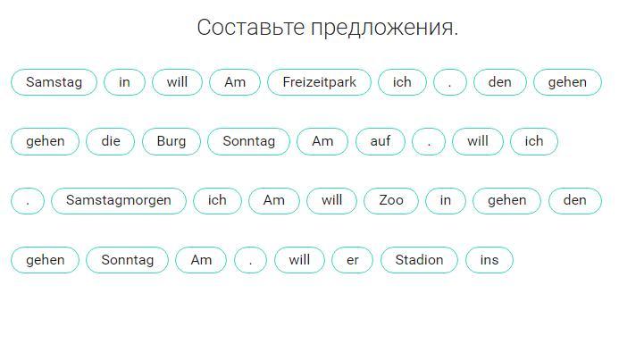The width and height of the screenshot is (644, 361).
Task: Choose the "ins" word chip
Action: [489, 260]
